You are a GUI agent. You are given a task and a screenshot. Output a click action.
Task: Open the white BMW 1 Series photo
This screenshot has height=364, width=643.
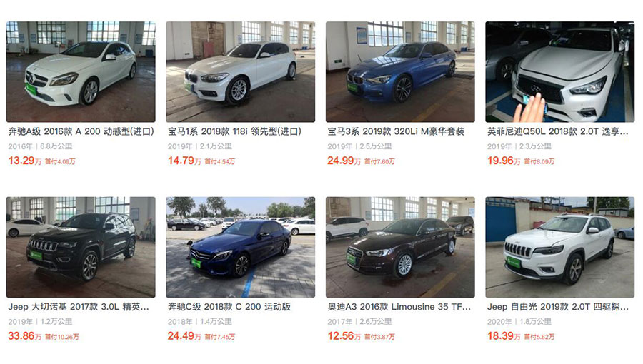click(x=240, y=71)
